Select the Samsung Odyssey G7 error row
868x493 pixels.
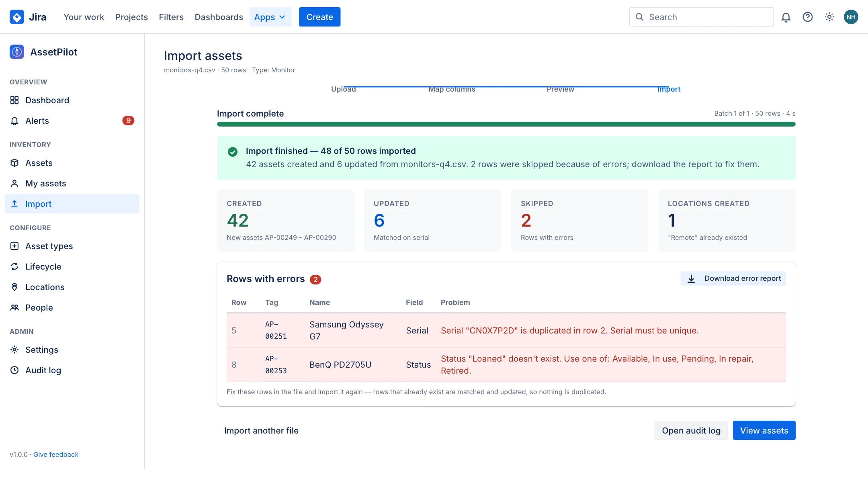[x=506, y=330]
